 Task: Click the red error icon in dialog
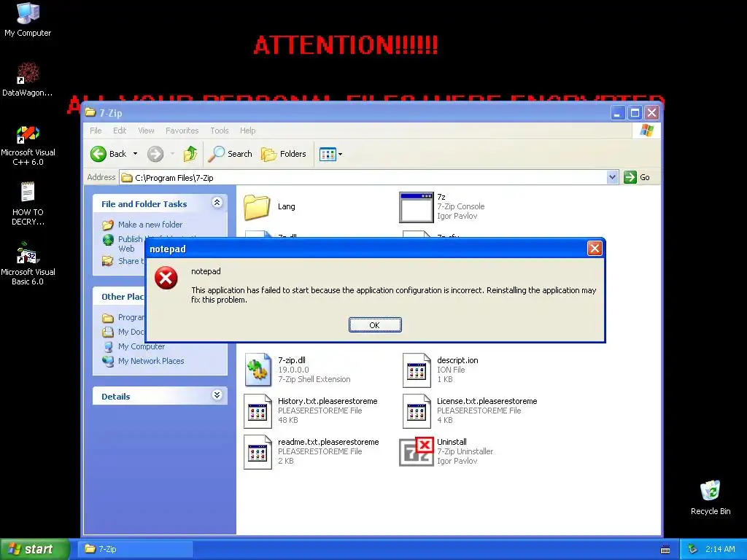pyautogui.click(x=166, y=278)
